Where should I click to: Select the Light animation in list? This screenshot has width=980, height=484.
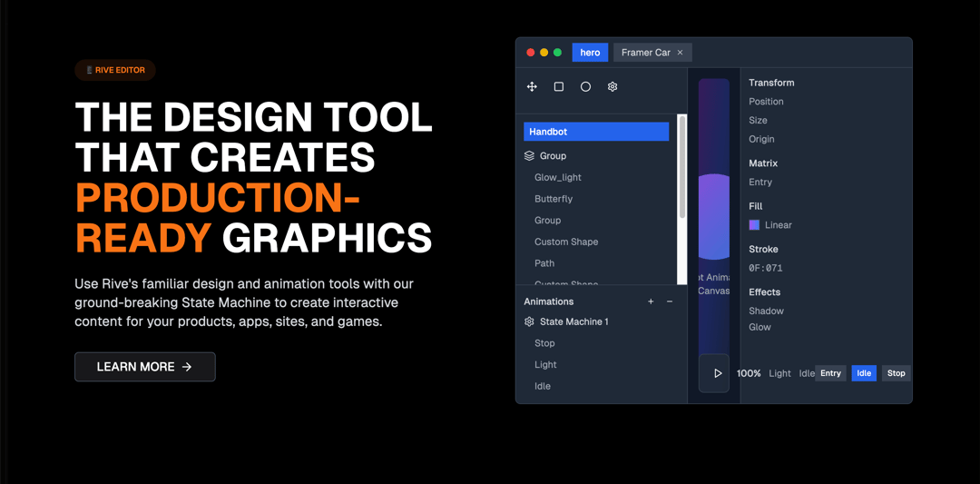[x=545, y=364]
